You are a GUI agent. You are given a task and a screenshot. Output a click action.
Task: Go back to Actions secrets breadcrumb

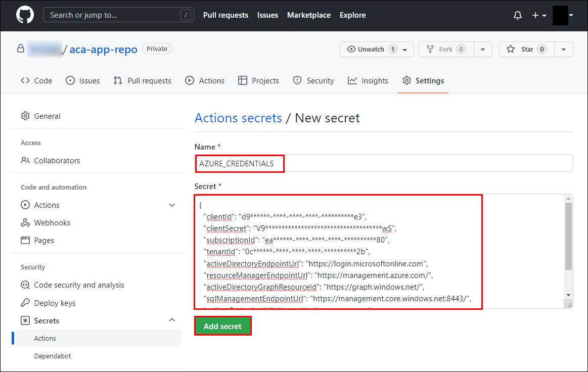pyautogui.click(x=238, y=118)
